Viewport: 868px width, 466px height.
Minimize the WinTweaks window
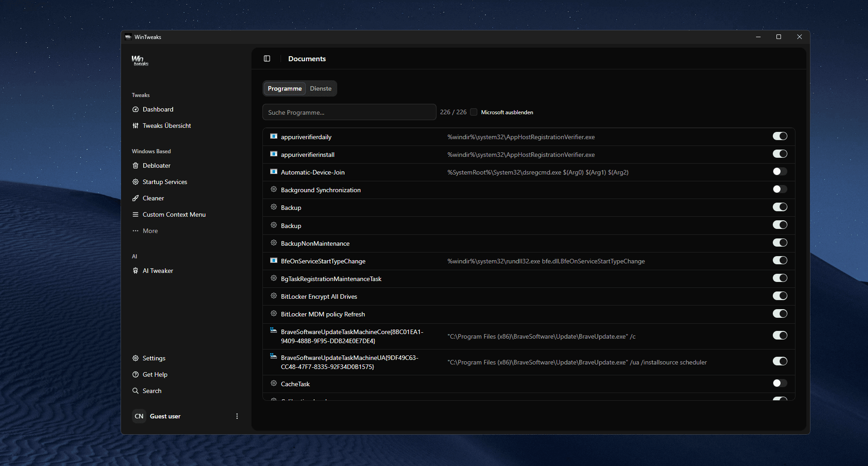coord(758,37)
